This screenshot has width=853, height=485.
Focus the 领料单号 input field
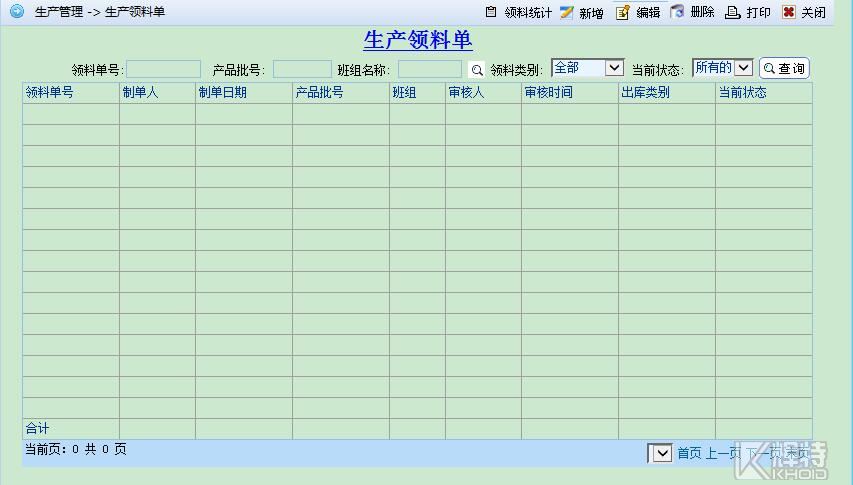163,69
